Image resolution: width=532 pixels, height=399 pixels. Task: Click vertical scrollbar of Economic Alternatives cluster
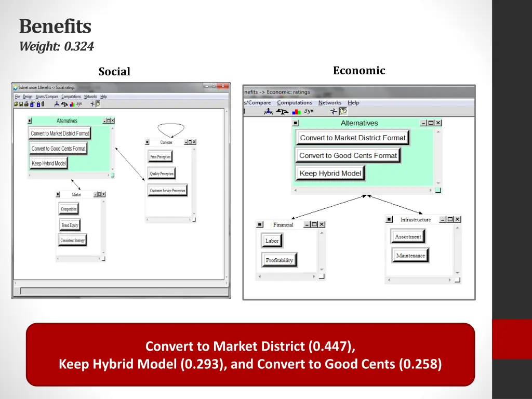click(438, 157)
